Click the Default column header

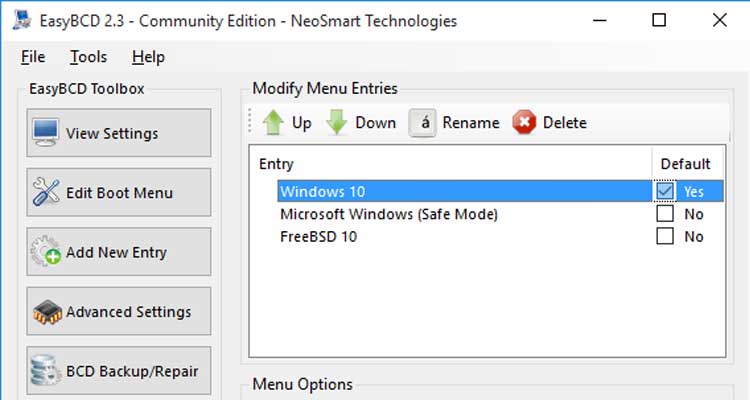(685, 164)
